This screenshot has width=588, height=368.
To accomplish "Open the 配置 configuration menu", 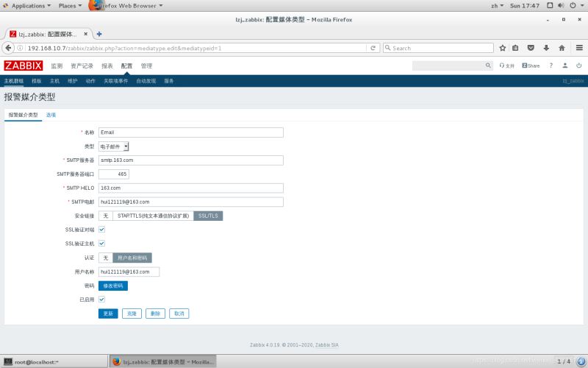I will (x=126, y=66).
